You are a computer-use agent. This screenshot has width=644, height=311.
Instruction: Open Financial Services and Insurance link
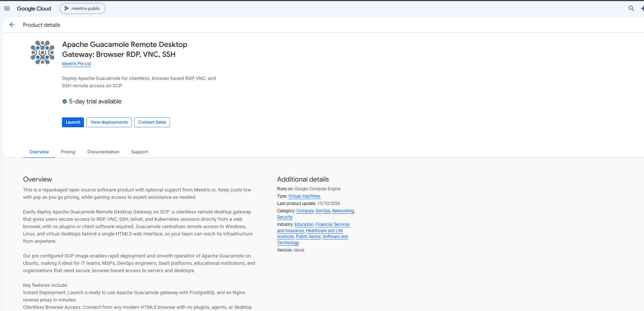tap(332, 224)
